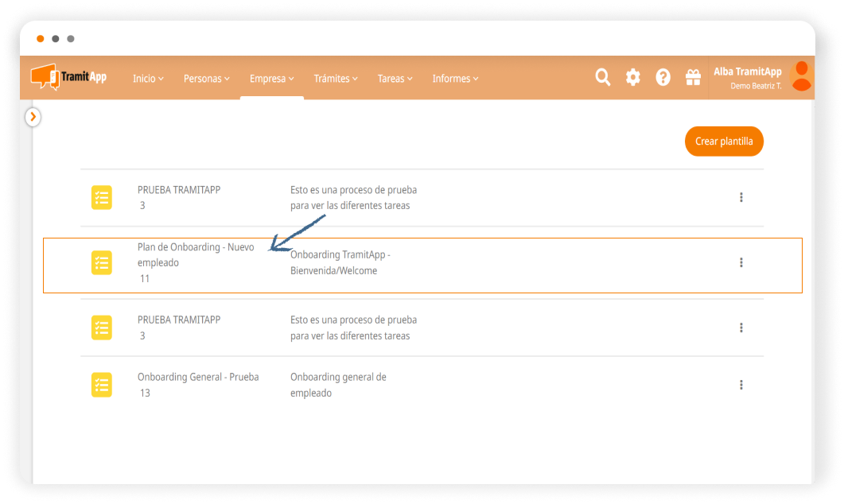Viewport: 844px width, 504px height.
Task: Open the Tareas menu
Action: (x=395, y=79)
